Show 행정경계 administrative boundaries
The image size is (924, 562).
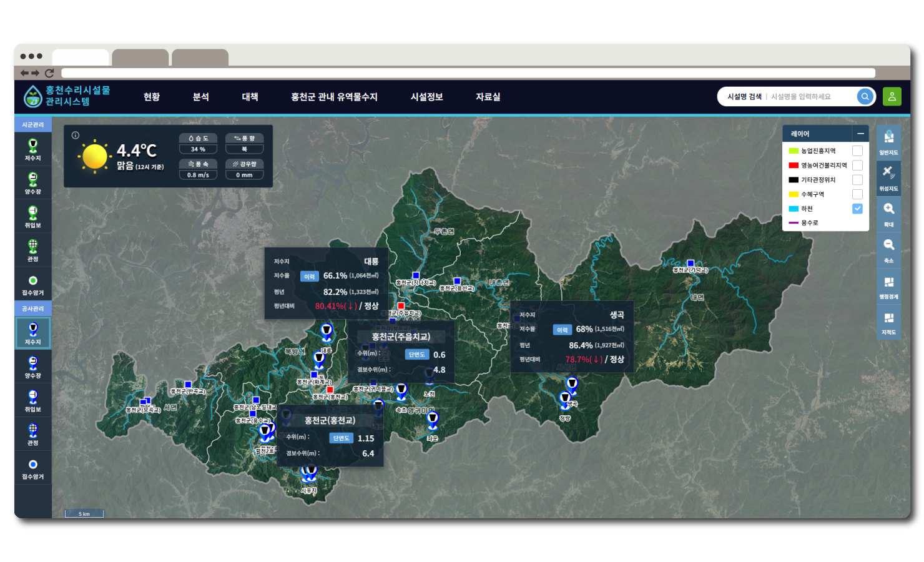coord(888,285)
